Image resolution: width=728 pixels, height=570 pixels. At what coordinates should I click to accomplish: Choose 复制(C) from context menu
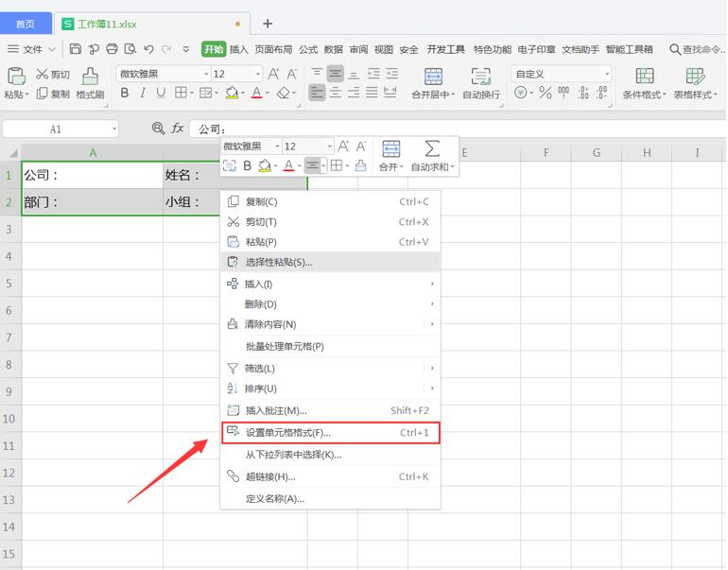(331, 202)
